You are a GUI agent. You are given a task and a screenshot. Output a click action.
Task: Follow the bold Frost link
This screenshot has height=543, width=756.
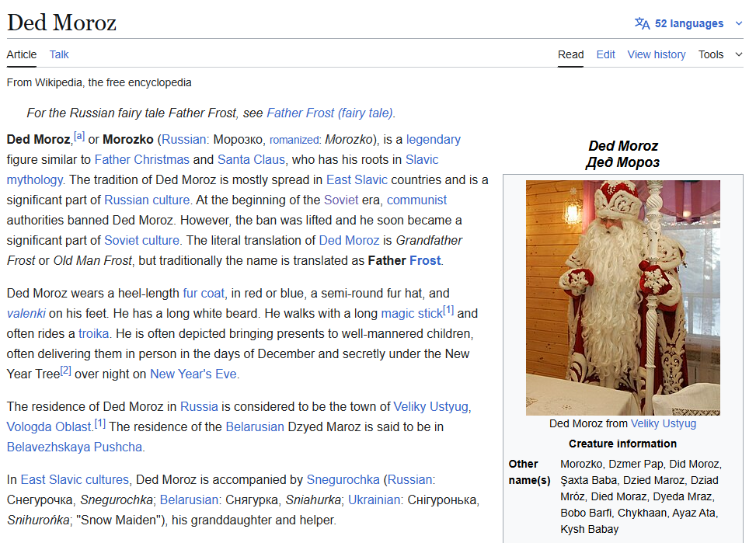click(x=425, y=260)
